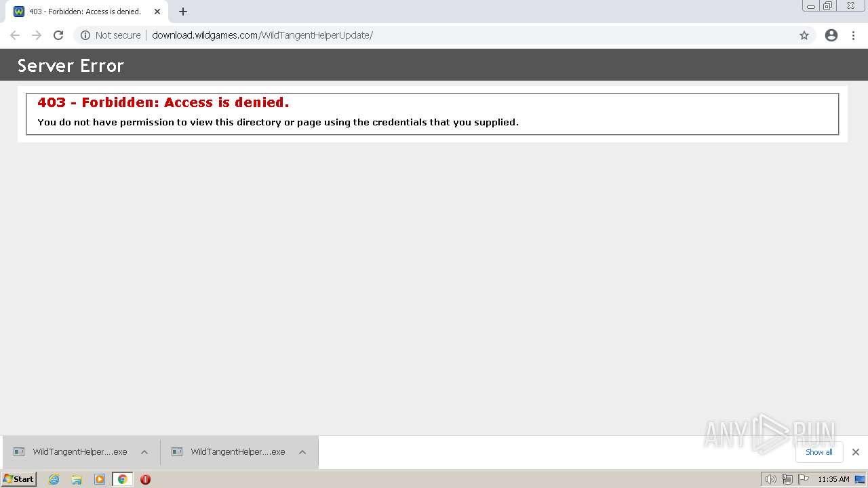Close the downloads bar
This screenshot has width=868, height=488.
coord(856,452)
